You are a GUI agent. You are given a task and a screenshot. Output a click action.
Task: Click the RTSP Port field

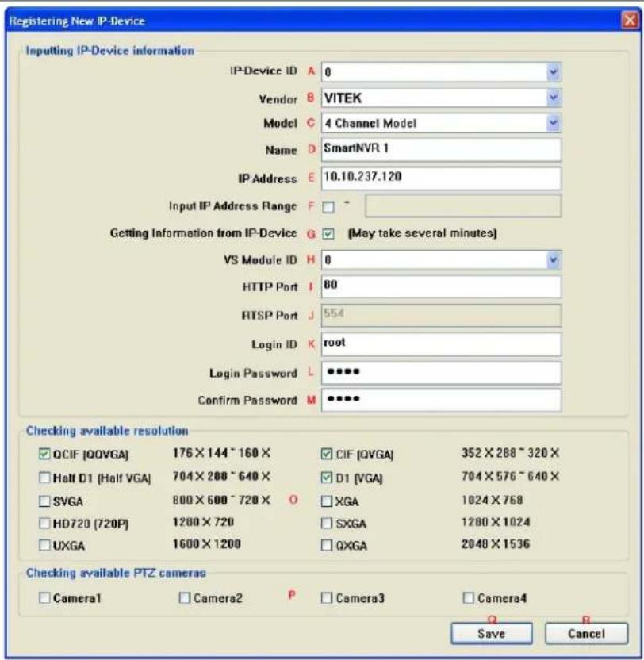point(441,315)
